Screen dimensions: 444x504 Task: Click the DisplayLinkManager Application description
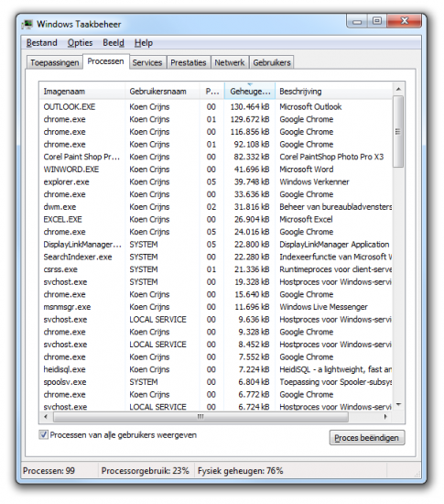click(x=334, y=245)
